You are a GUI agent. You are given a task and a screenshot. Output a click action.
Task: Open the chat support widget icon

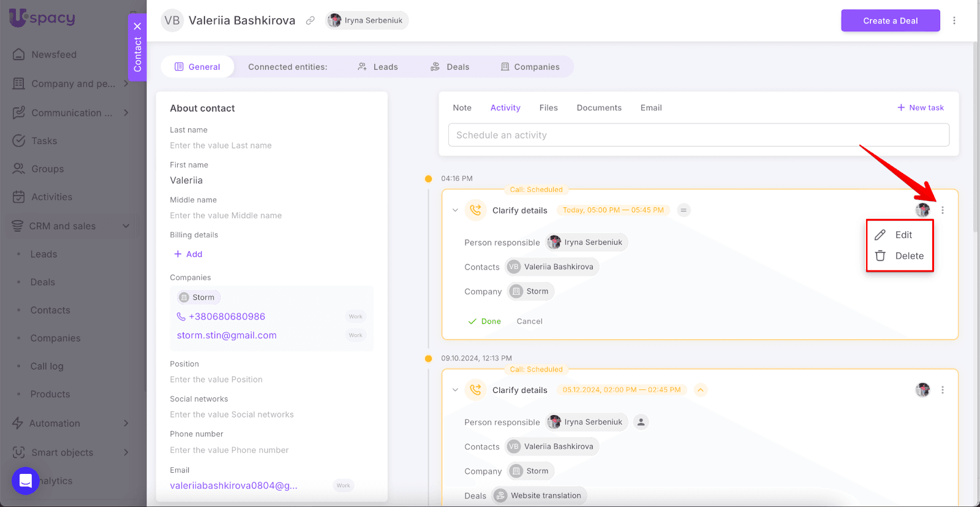(x=26, y=481)
